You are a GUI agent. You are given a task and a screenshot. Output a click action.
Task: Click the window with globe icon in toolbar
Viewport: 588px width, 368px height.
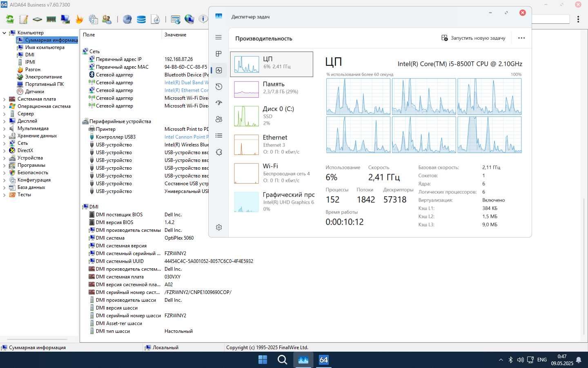point(176,19)
